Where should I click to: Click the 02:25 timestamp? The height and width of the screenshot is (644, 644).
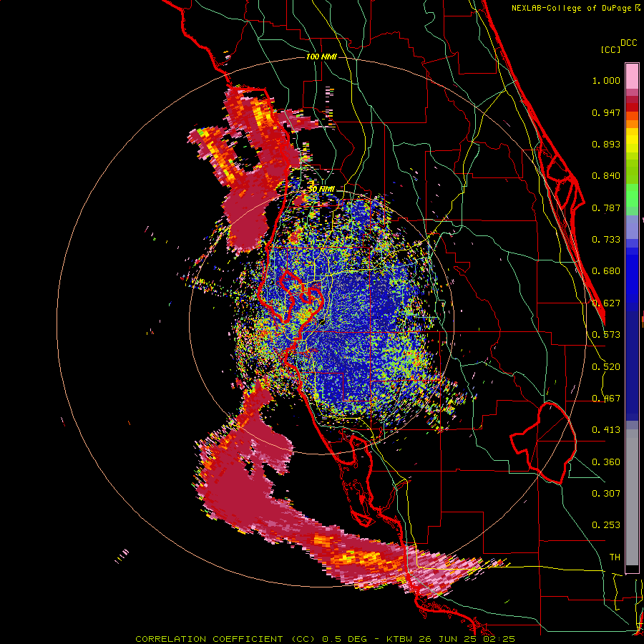498,639
